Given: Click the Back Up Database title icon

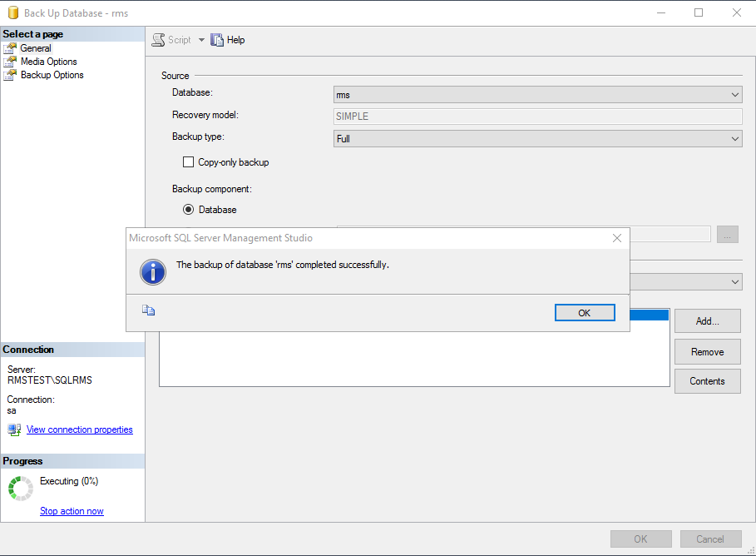Looking at the screenshot, I should tap(13, 13).
